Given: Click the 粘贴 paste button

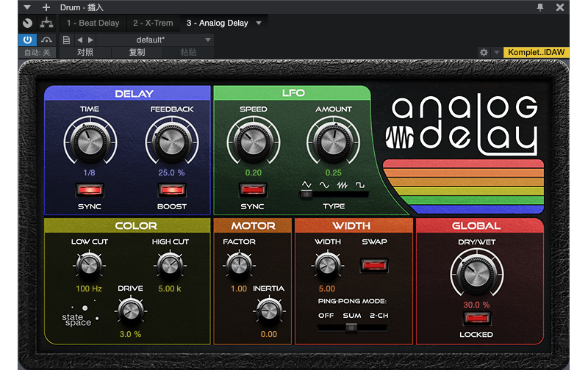Looking at the screenshot, I should [188, 52].
